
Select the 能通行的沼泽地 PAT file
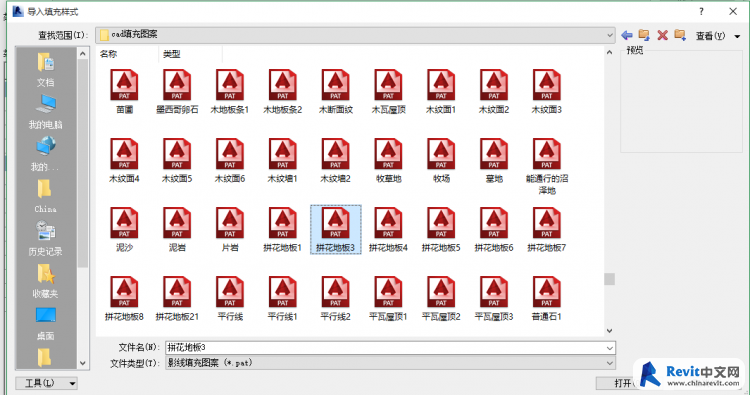[547, 166]
